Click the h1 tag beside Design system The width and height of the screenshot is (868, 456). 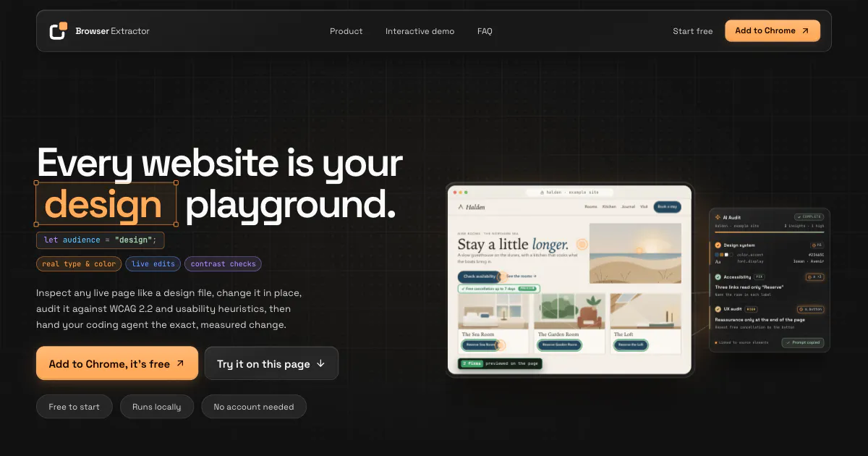coord(817,245)
